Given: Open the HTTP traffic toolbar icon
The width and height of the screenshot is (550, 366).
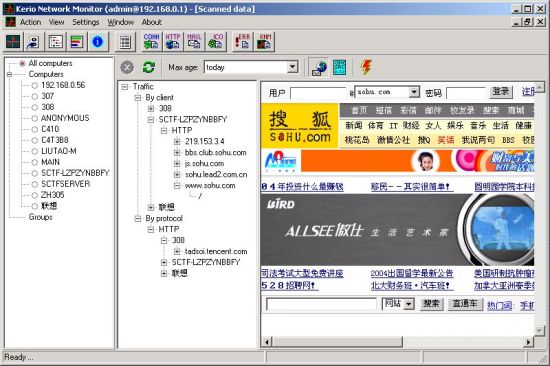Looking at the screenshot, I should [173, 42].
